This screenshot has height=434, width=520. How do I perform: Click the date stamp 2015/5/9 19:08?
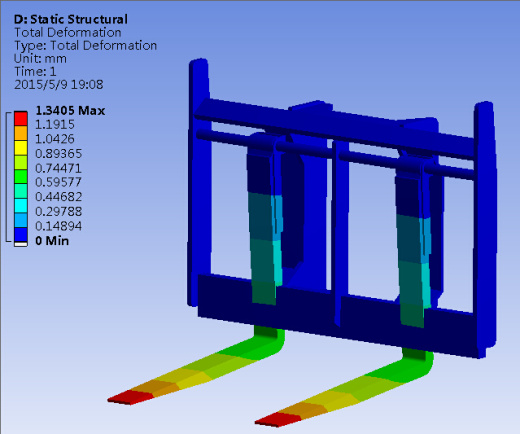[59, 84]
